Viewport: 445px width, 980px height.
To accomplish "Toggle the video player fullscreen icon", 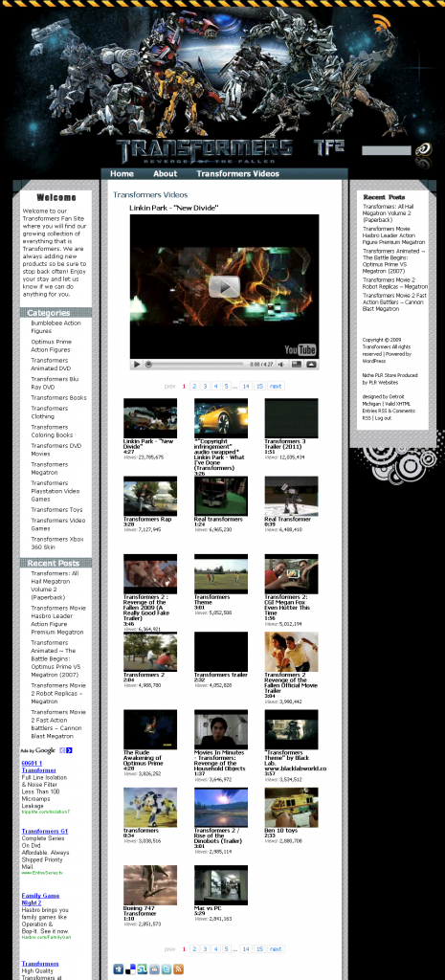I will tap(297, 365).
